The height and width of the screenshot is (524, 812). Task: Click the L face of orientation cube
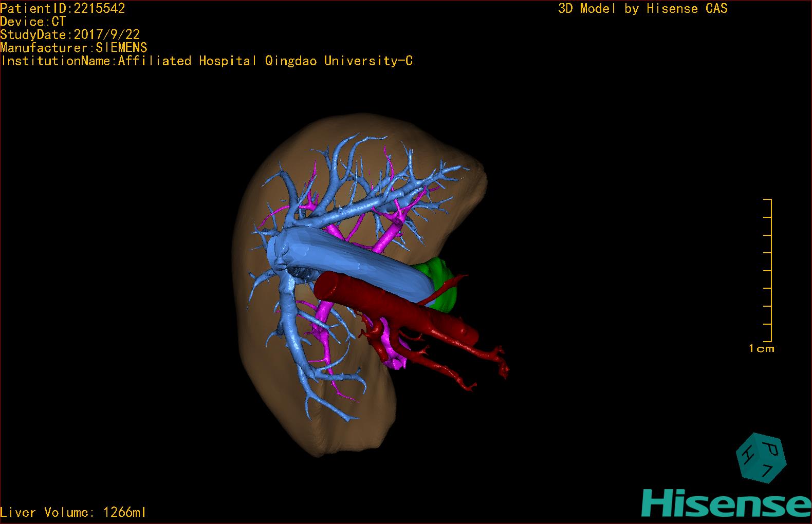click(767, 470)
